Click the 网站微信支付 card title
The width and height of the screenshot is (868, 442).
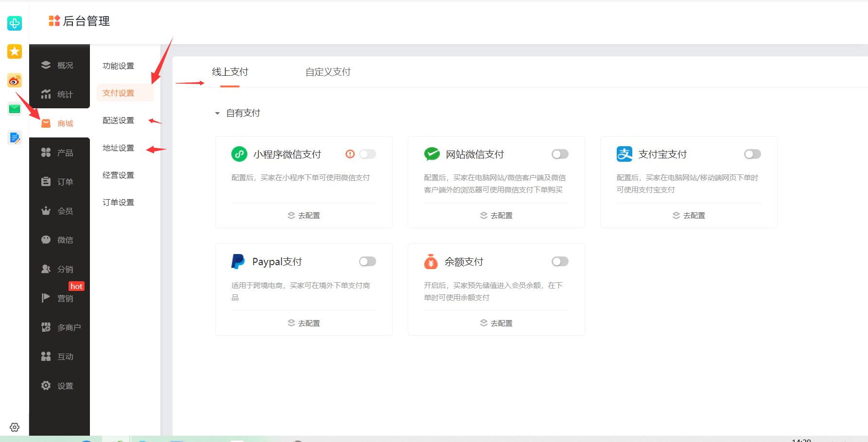[x=475, y=154]
